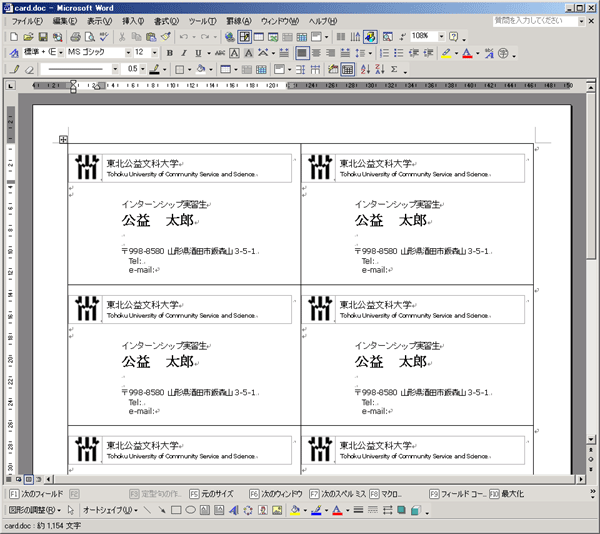Choose the Oval shape tool
The height and width of the screenshot is (534, 600).
pos(191,510)
